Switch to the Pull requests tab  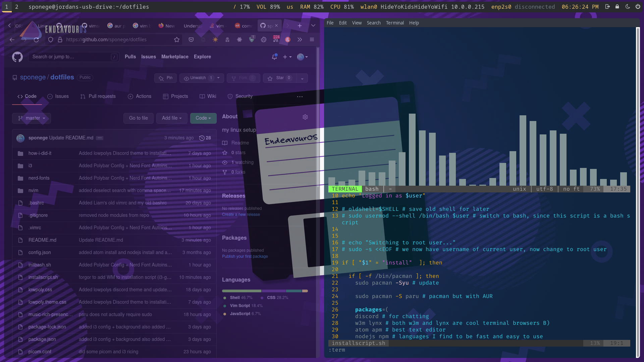pyautogui.click(x=98, y=96)
